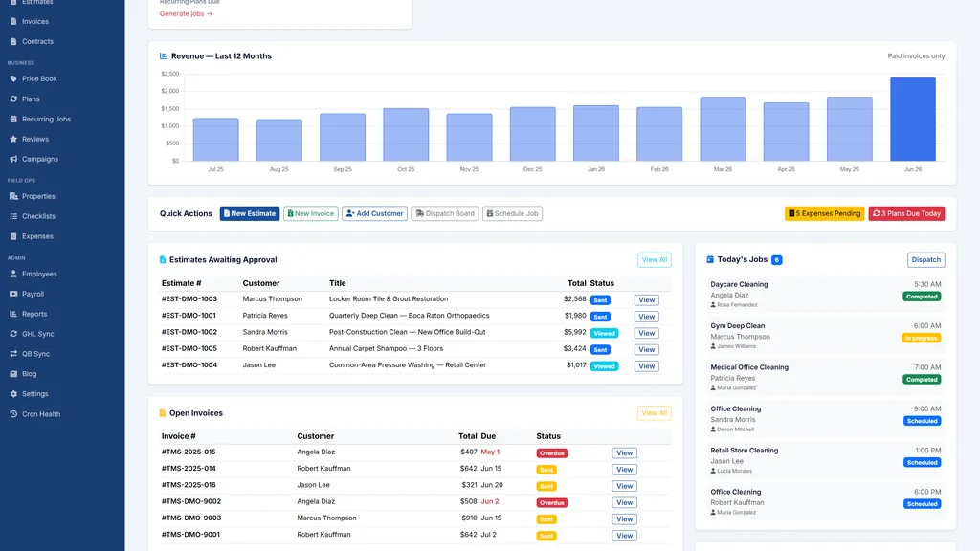Click the Recurring Jobs calendar icon

click(13, 119)
